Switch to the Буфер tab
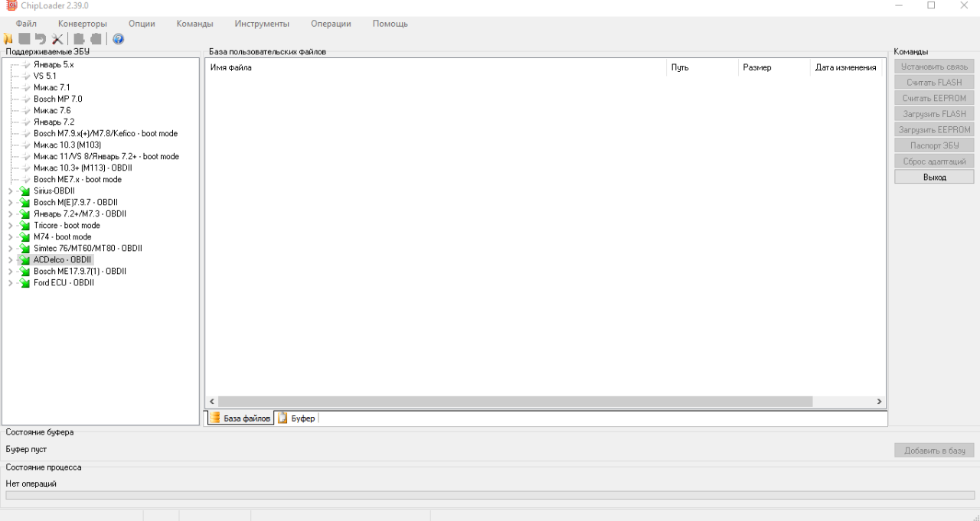Image resolution: width=980 pixels, height=521 pixels. point(297,418)
